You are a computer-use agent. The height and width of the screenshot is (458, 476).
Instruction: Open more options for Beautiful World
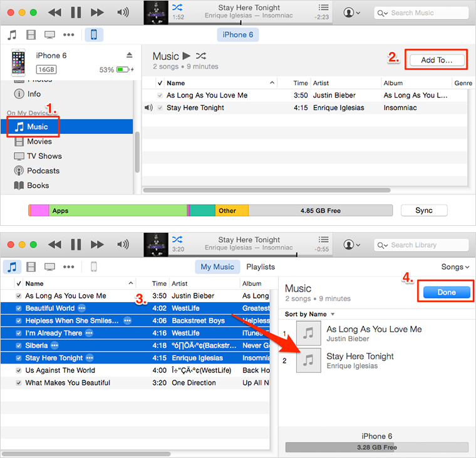(81, 308)
